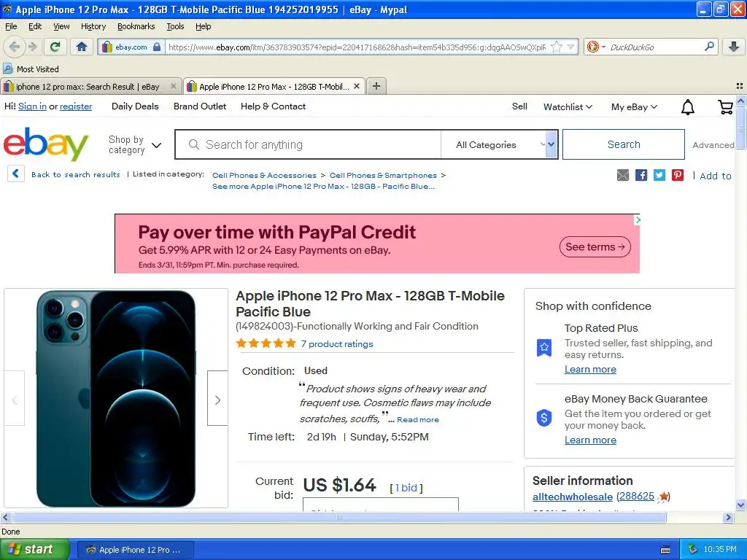Click the system tray network icon

point(692,550)
